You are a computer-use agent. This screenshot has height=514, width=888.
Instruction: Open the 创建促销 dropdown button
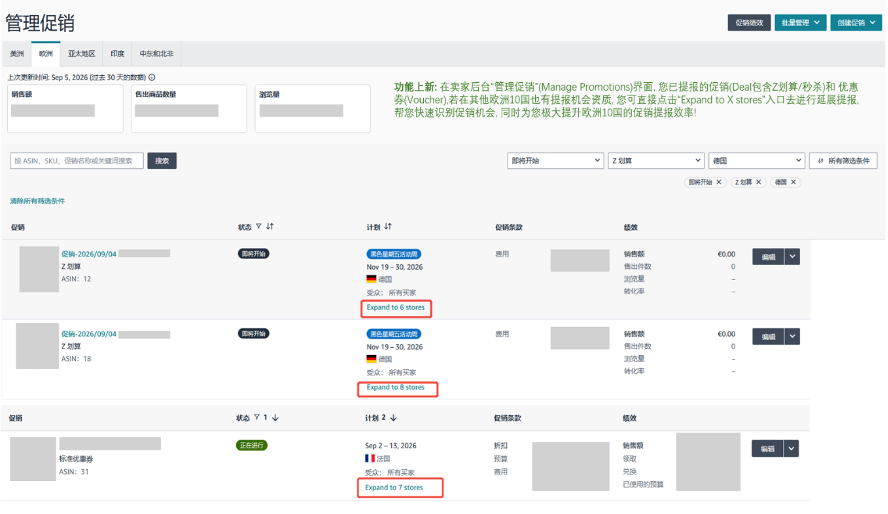pos(856,23)
